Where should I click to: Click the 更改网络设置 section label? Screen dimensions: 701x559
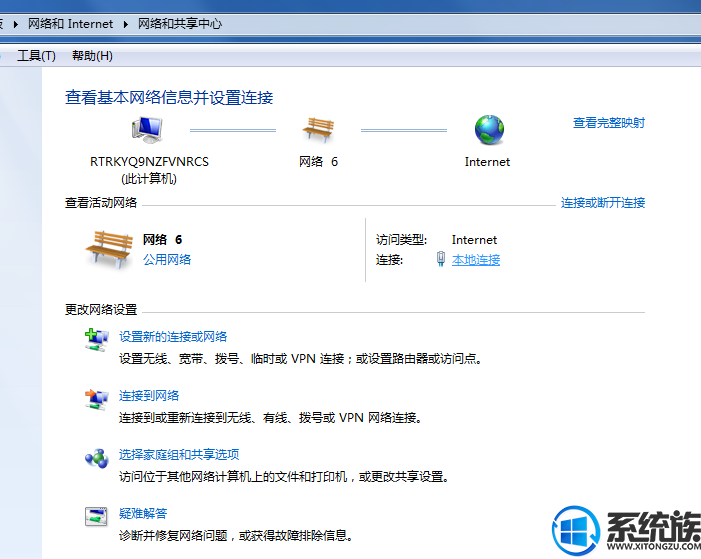[101, 309]
